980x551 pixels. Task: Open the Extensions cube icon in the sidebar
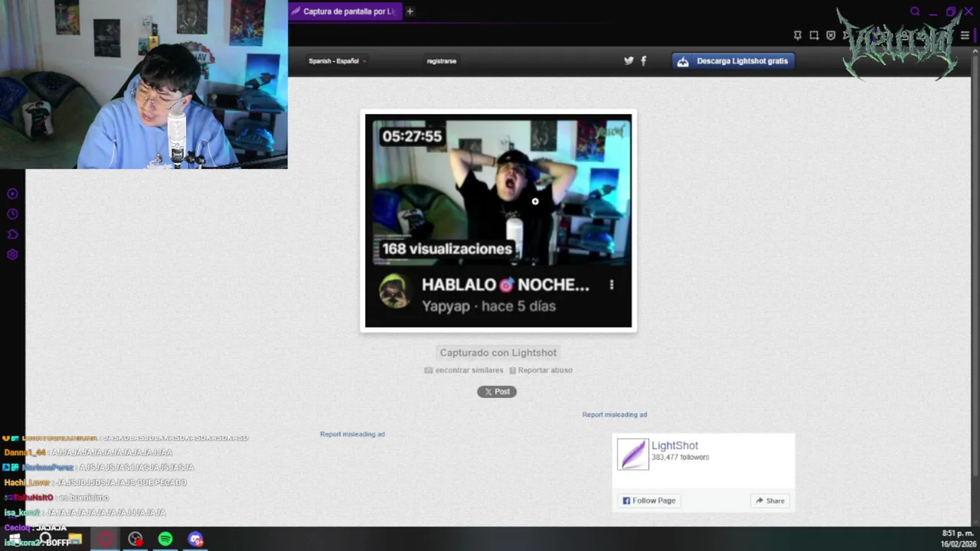click(x=12, y=234)
